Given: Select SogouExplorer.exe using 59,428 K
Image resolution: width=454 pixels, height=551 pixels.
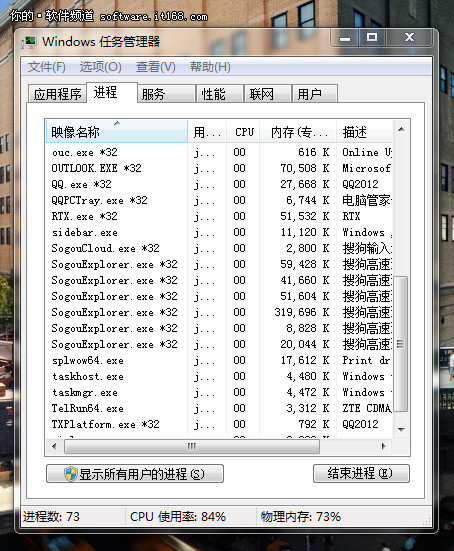Looking at the screenshot, I should [x=219, y=264].
